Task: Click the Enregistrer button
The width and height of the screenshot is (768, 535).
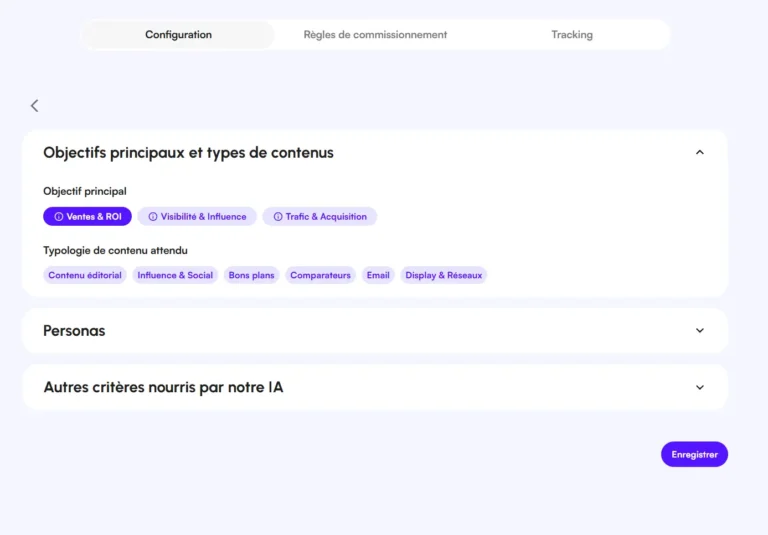Action: 695,455
